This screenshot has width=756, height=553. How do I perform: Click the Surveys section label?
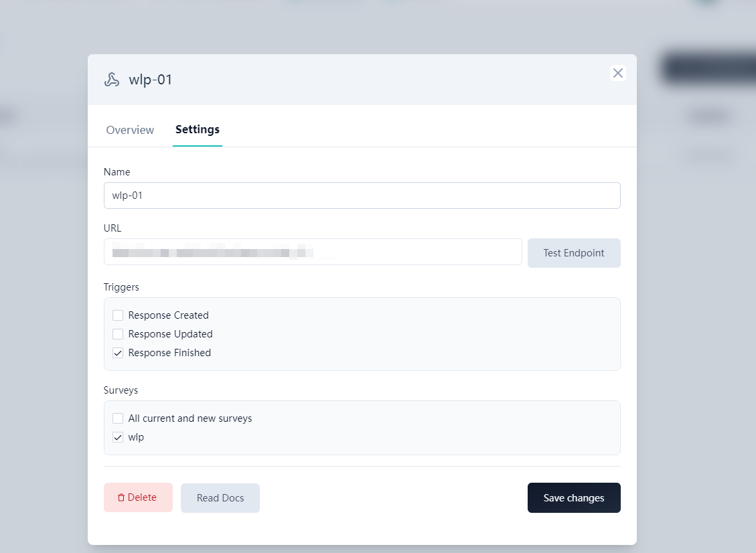(121, 390)
